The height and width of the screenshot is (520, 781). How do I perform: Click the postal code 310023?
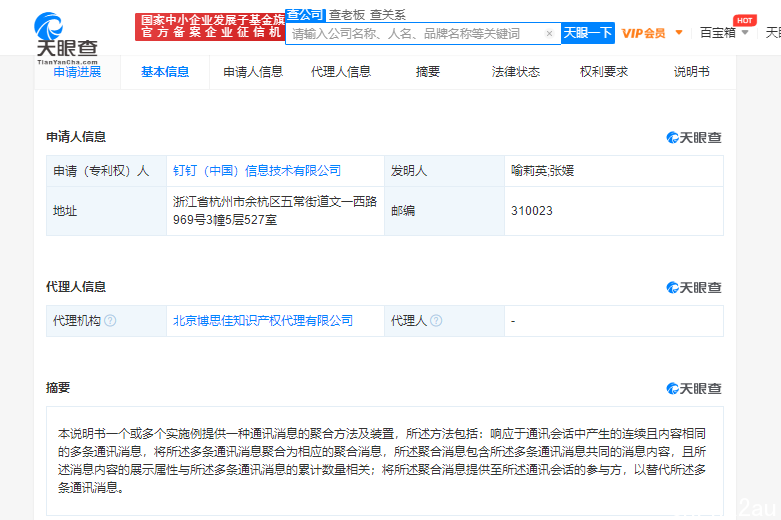tap(532, 211)
